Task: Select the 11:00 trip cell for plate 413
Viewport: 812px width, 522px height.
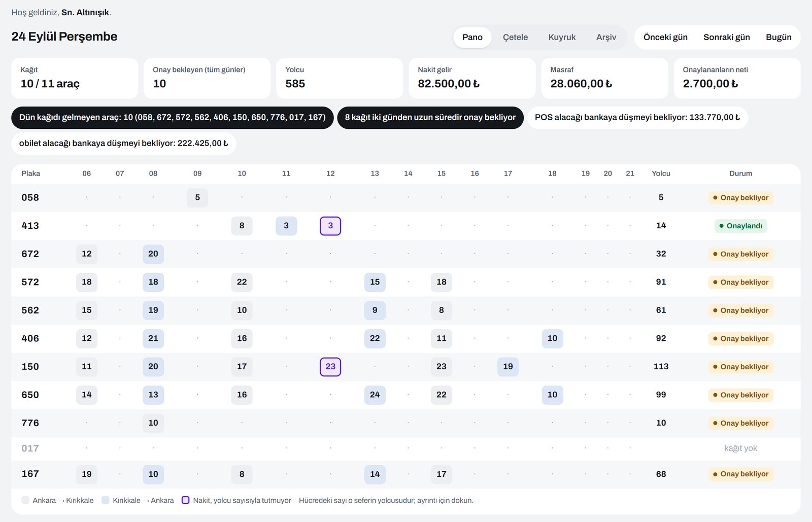Action: [x=286, y=226]
